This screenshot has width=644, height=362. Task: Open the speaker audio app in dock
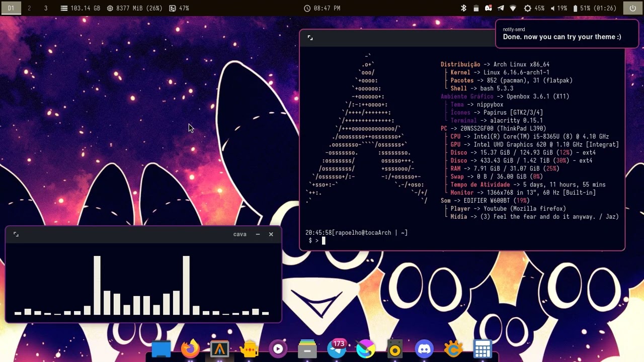395,349
